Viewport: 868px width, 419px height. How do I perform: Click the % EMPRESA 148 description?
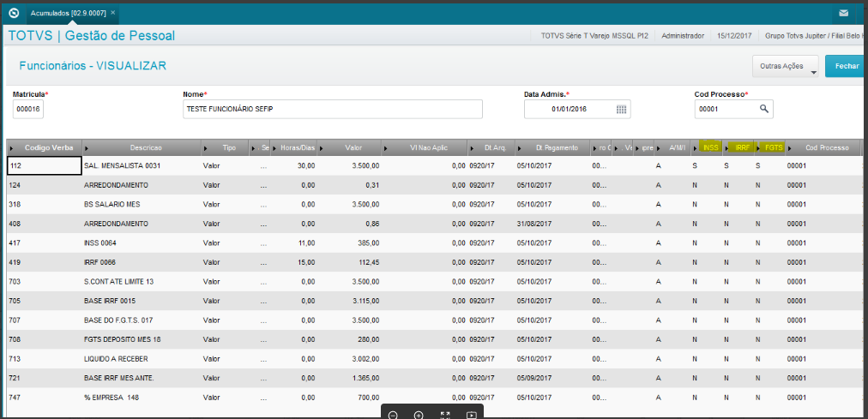pos(112,398)
